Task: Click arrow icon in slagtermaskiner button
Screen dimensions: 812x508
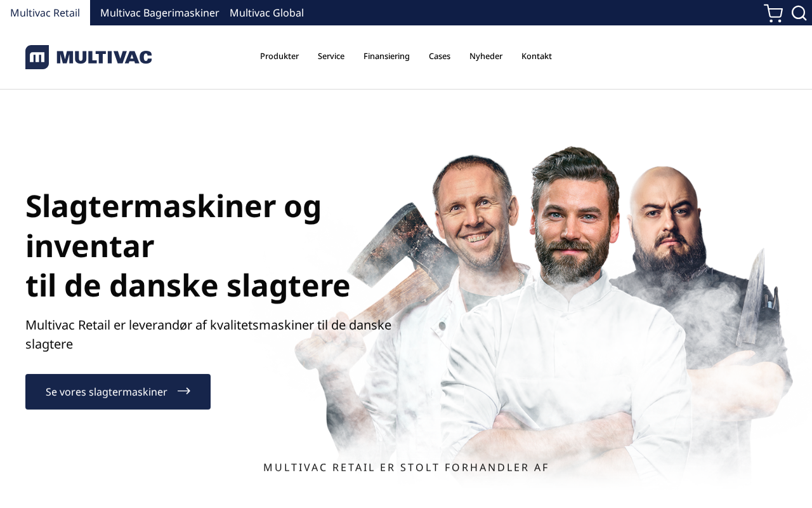Action: point(184,391)
